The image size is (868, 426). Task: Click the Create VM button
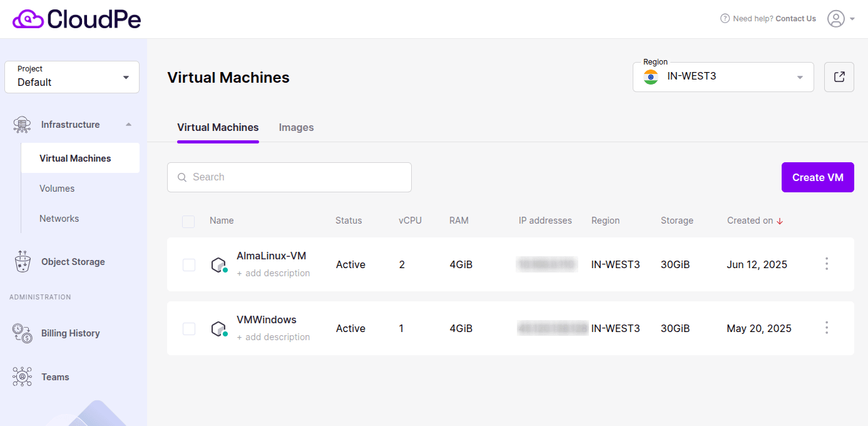pos(817,177)
